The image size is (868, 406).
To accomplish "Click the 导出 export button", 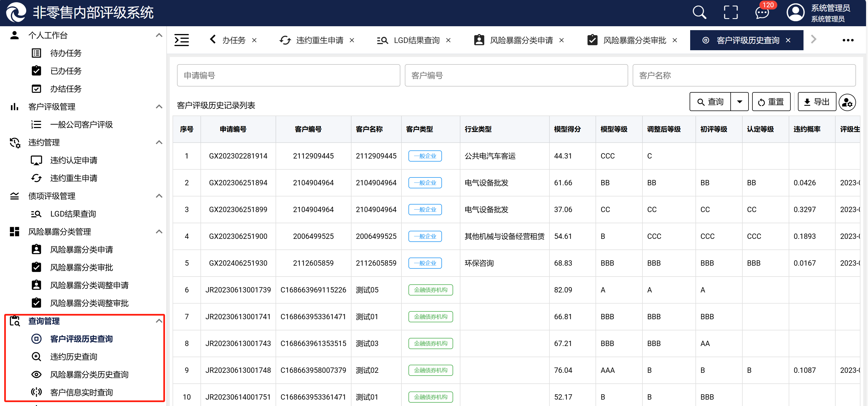I will tap(817, 102).
